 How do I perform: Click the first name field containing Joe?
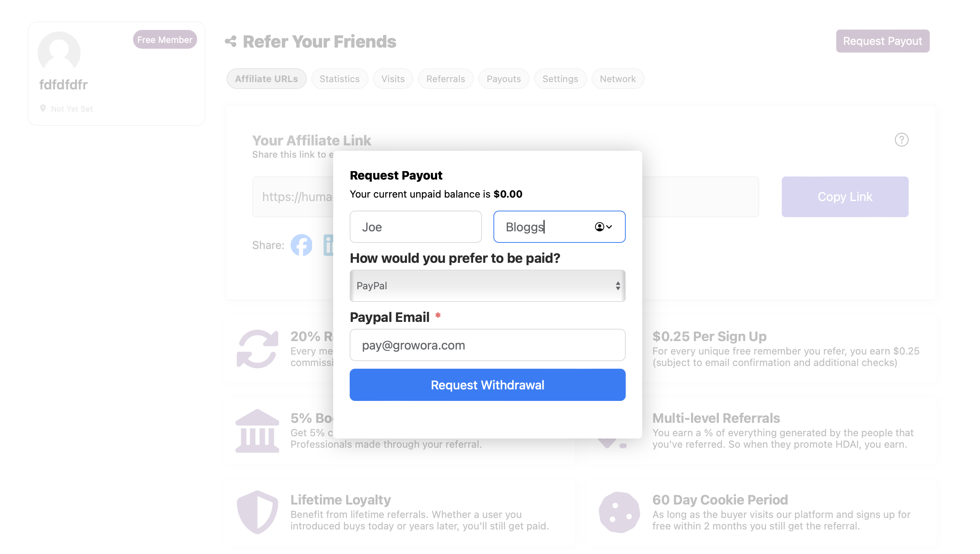tap(416, 227)
